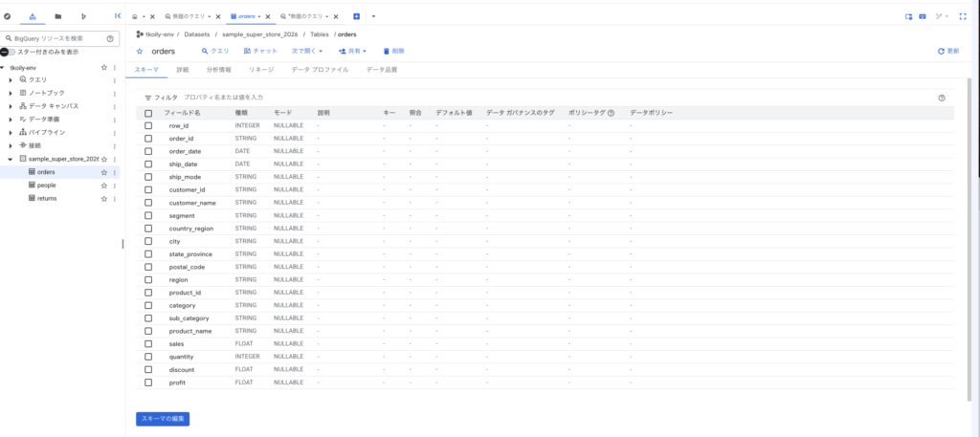
Task: Star the sample_super_store_2026 dataset
Action: 104,159
